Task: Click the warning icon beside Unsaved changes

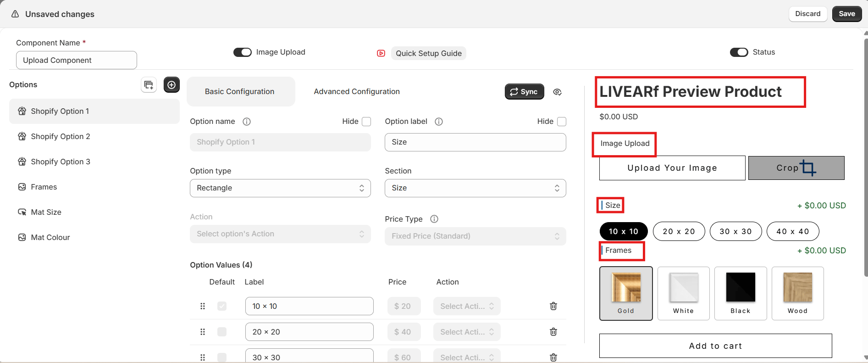Action: pos(15,14)
